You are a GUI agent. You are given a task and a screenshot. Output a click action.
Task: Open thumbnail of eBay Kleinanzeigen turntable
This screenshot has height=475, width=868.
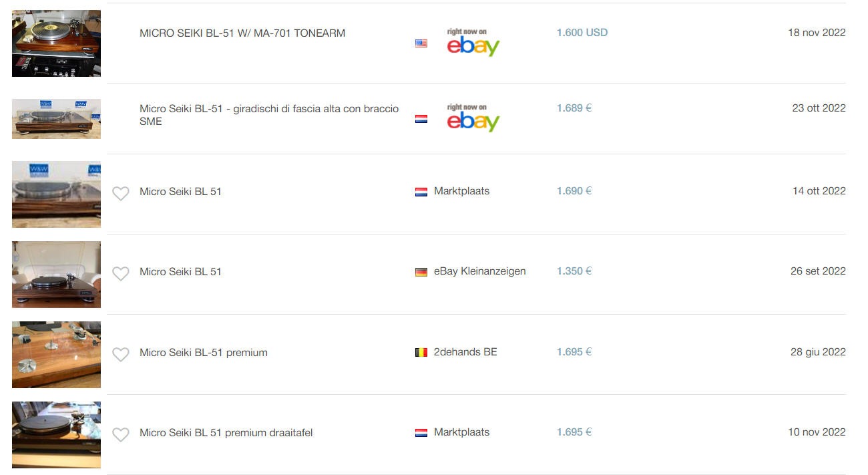click(x=56, y=275)
